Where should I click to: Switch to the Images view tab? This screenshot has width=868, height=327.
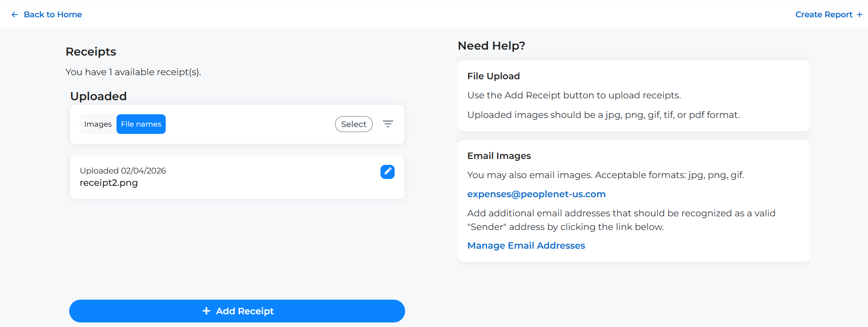pos(98,124)
